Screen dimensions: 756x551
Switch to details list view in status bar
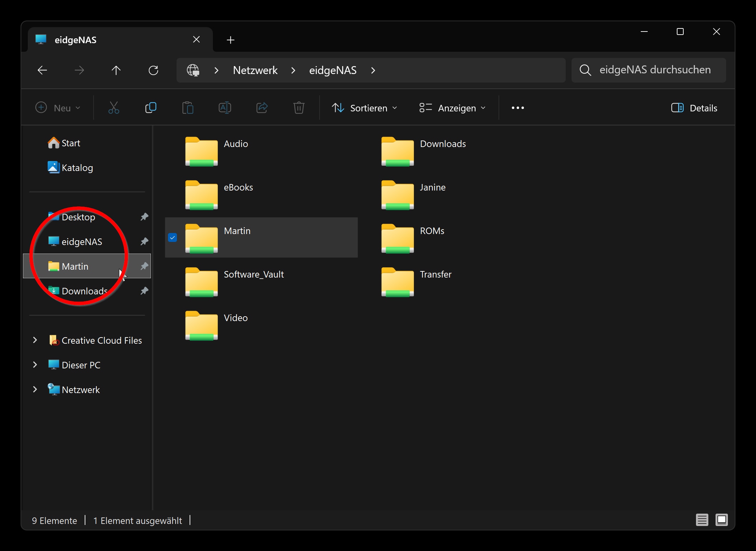pyautogui.click(x=701, y=520)
